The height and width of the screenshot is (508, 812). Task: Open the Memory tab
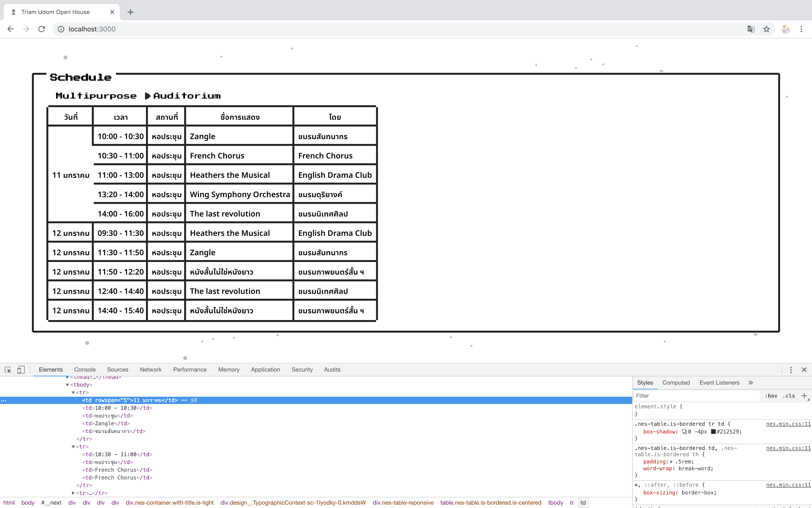[x=229, y=370]
